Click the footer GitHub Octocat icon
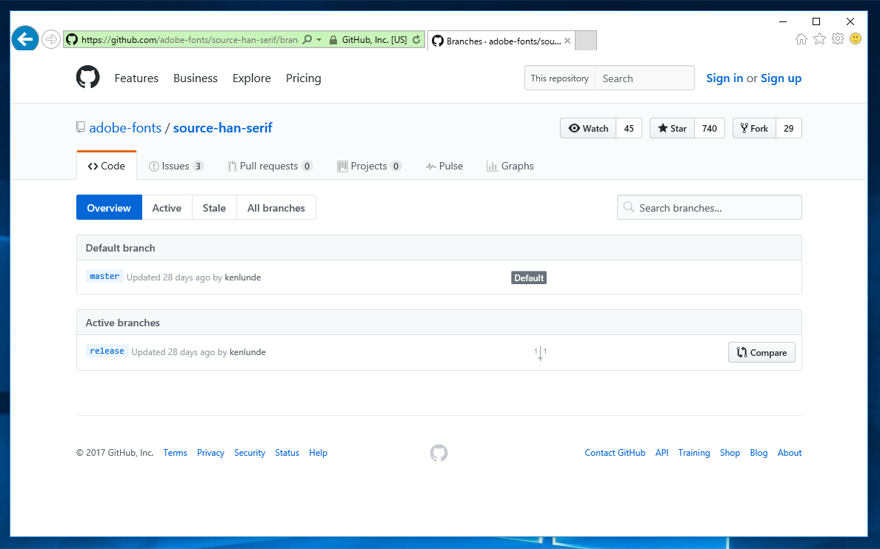The image size is (880, 549). pyautogui.click(x=439, y=452)
